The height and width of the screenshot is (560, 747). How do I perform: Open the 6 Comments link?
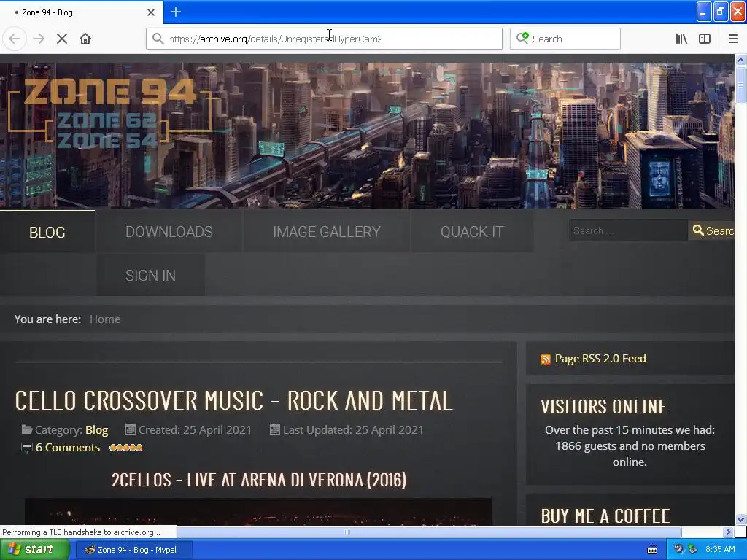pyautogui.click(x=68, y=448)
